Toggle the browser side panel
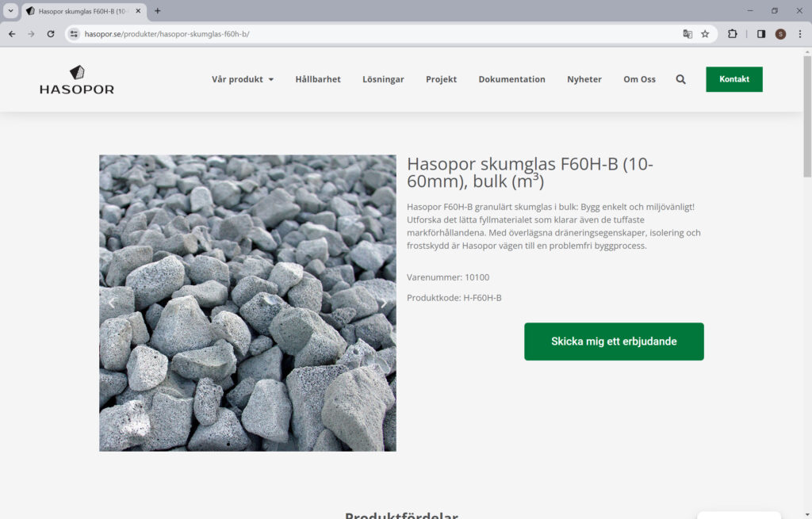The image size is (812, 519). 760,34
